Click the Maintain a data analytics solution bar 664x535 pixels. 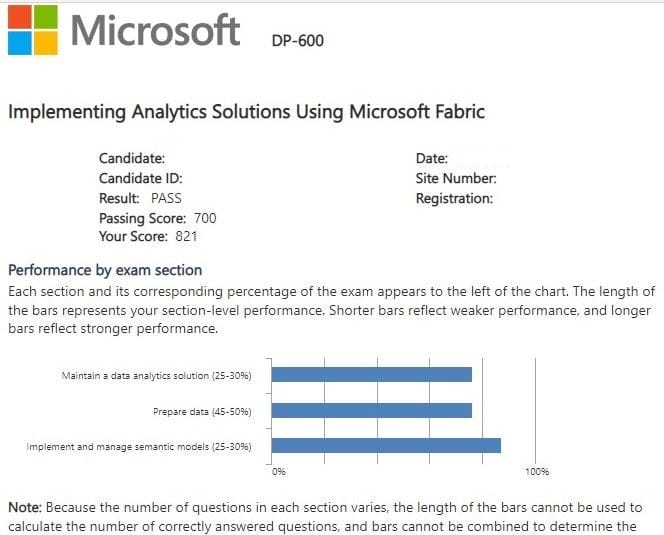[371, 375]
